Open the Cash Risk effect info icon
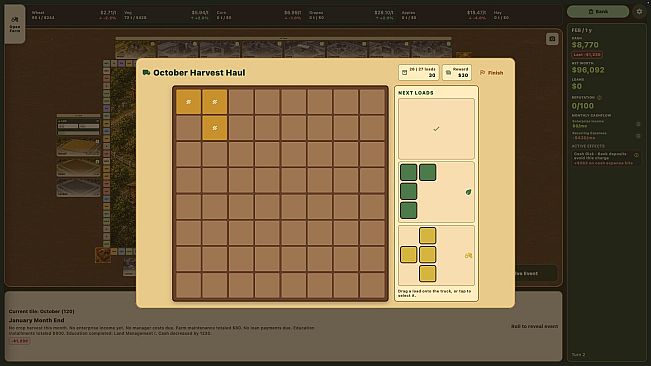651x366 pixels. point(636,155)
